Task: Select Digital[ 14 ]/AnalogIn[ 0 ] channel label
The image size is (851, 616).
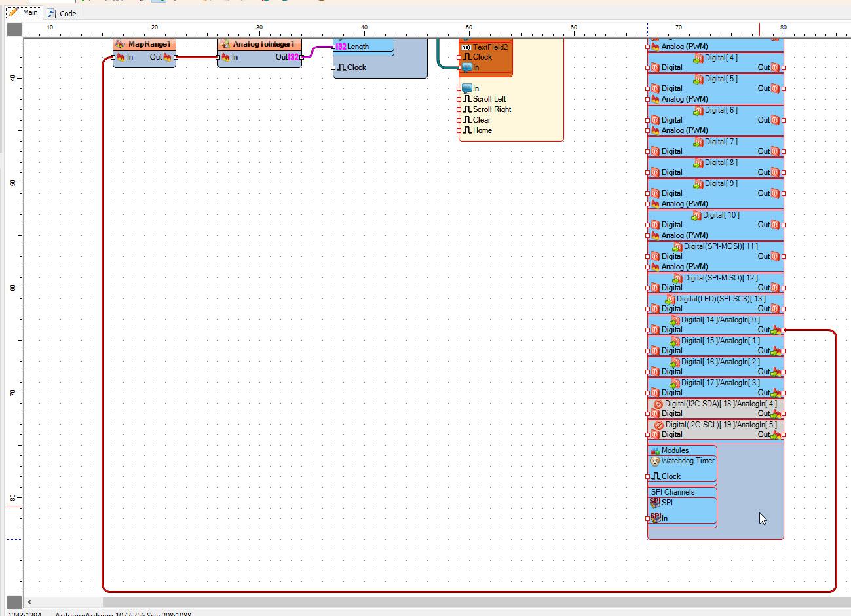Action: pos(720,320)
